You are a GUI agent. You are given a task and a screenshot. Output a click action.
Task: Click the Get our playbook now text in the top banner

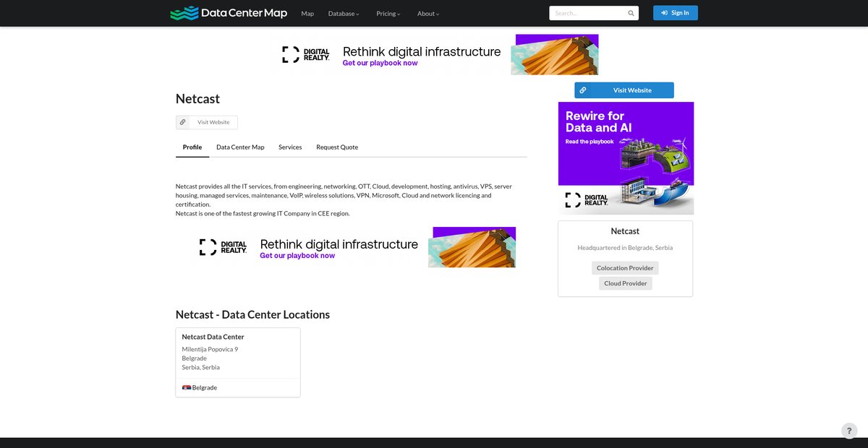click(x=380, y=63)
